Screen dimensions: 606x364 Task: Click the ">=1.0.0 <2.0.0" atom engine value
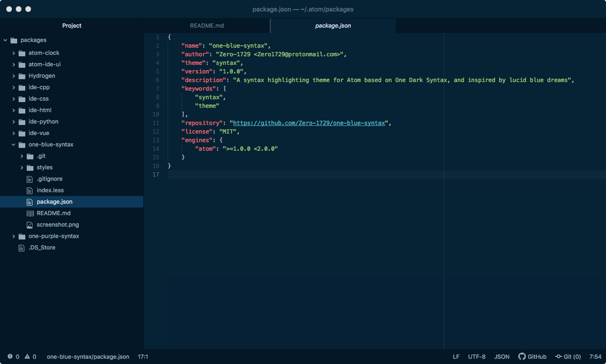(250, 149)
